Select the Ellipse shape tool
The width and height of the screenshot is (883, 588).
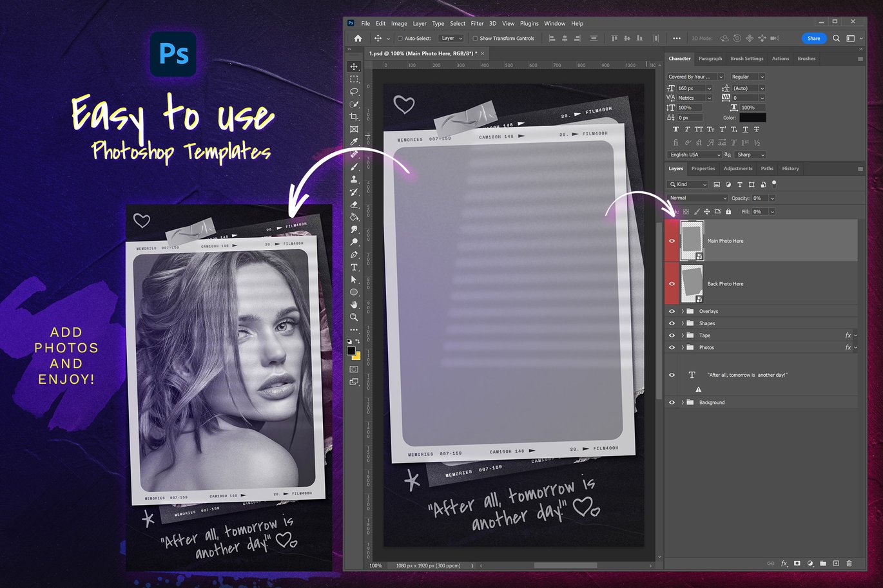coord(354,292)
